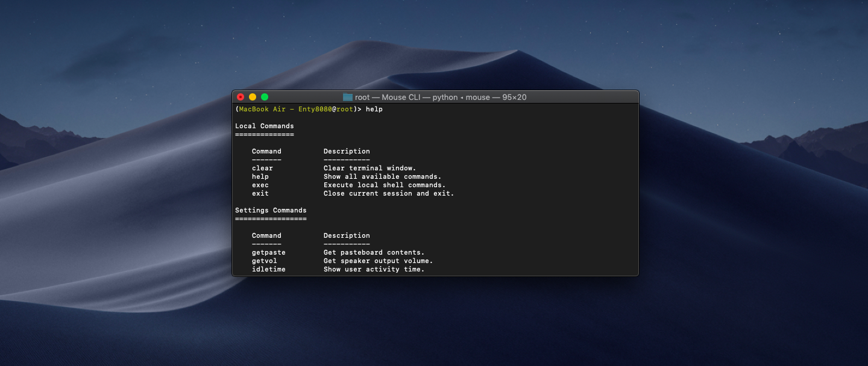
Task: Click 'Clear terminal window.' description
Action: click(370, 168)
